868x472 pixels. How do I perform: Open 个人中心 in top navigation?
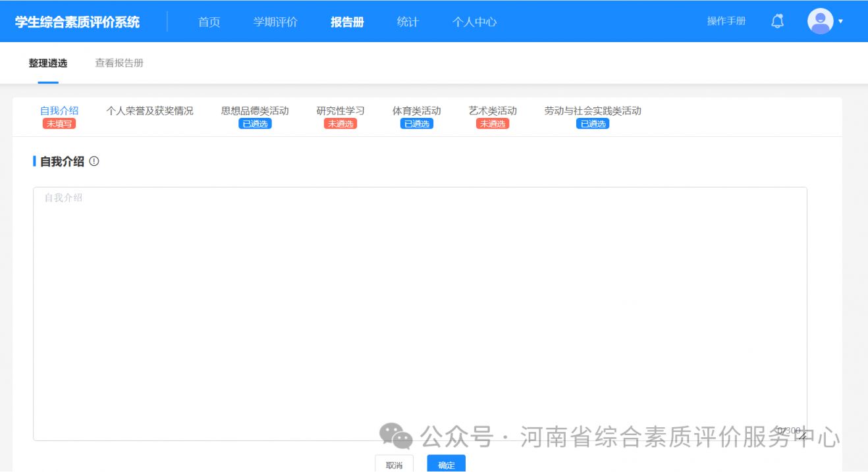pyautogui.click(x=474, y=22)
